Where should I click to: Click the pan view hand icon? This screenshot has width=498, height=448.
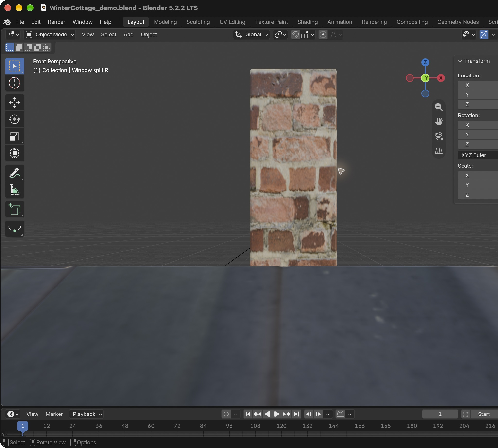coord(439,122)
